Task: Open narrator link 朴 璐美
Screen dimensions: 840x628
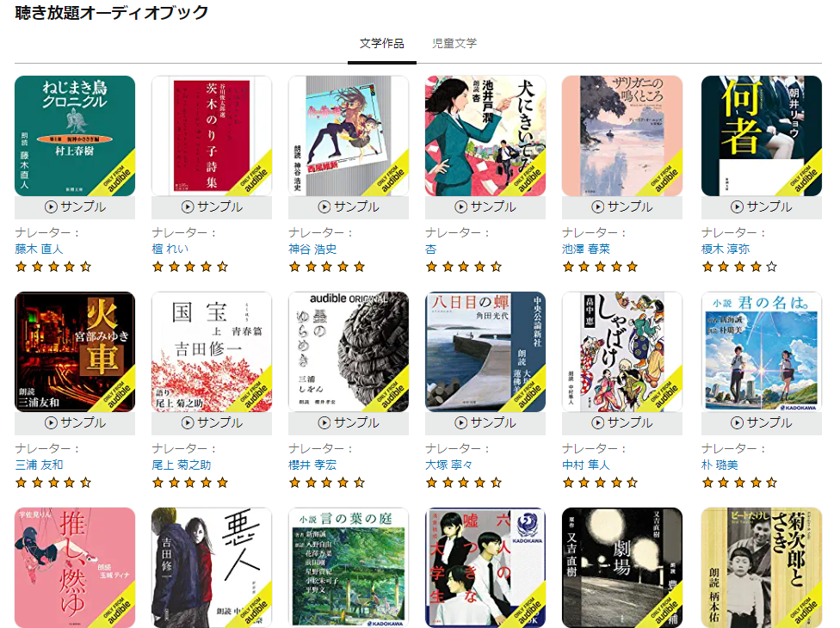Action: [720, 465]
